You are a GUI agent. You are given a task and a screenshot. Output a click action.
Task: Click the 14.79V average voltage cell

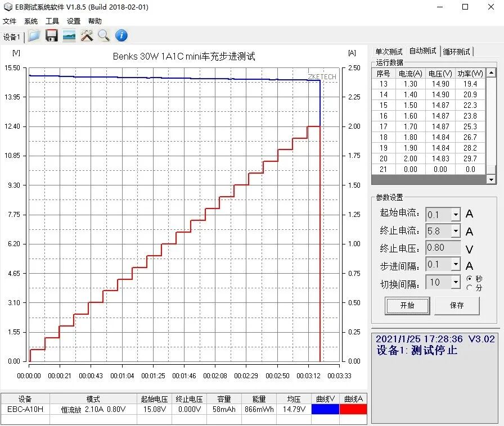294,409
